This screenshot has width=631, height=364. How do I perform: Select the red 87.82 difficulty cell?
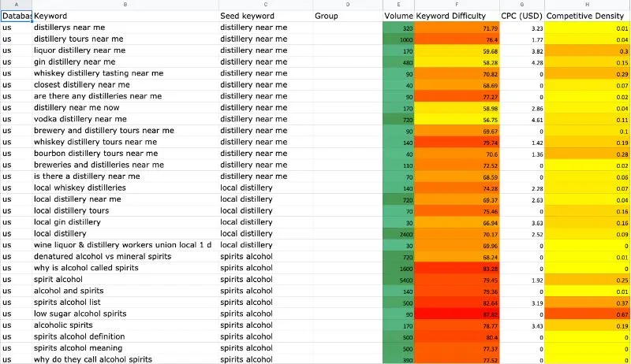pos(457,314)
